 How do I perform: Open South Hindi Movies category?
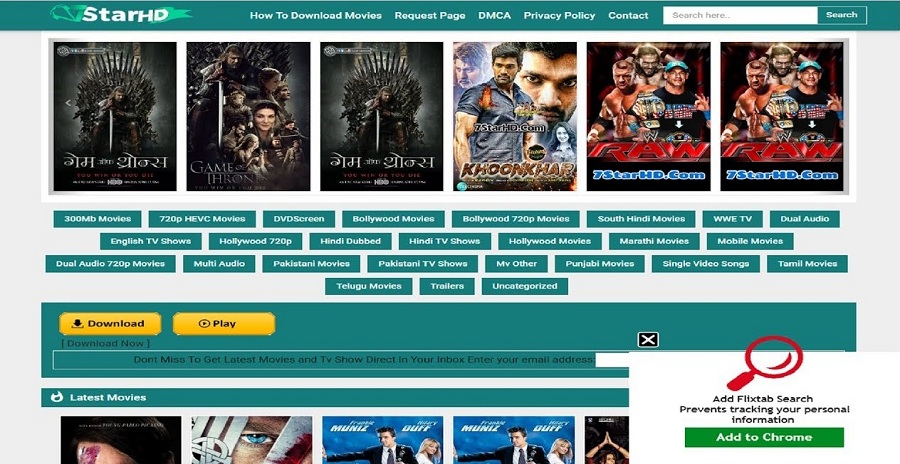point(641,219)
